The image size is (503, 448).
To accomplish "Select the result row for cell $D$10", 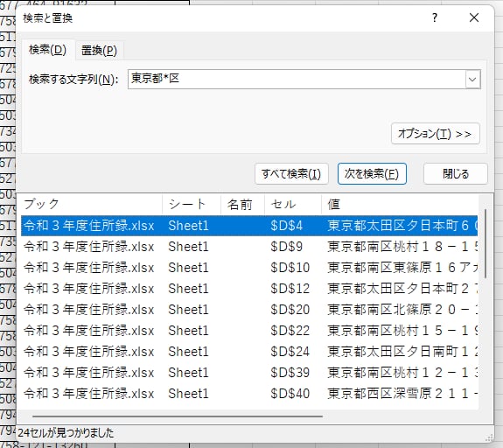I will click(249, 268).
